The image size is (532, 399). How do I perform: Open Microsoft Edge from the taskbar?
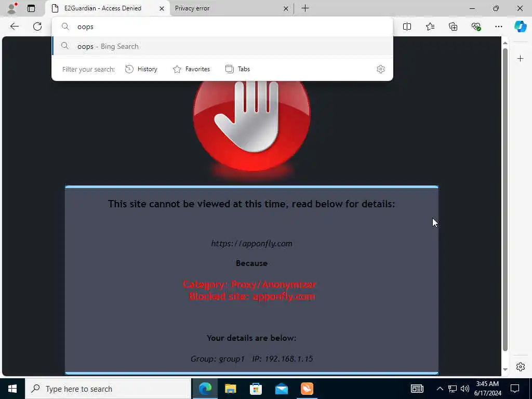[205, 389]
